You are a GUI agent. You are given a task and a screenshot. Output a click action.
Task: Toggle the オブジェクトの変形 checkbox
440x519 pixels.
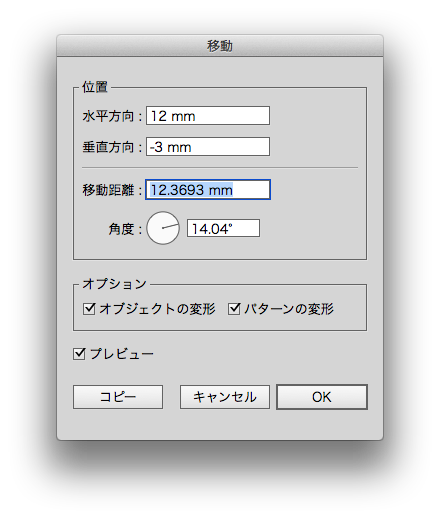tap(89, 309)
